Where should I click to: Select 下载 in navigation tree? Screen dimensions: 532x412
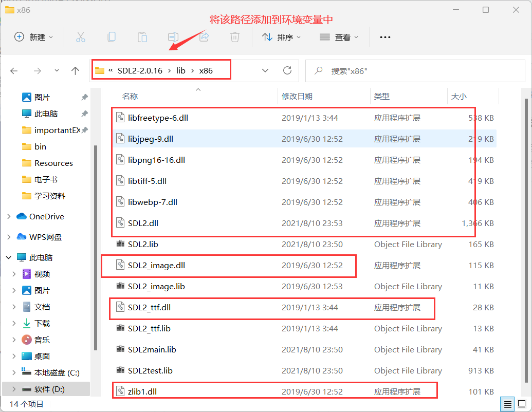coord(42,324)
